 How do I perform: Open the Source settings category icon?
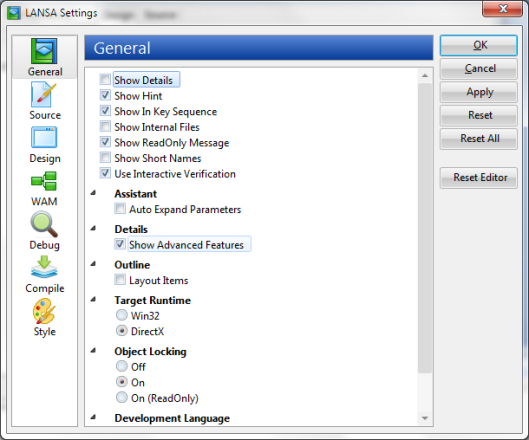click(44, 95)
